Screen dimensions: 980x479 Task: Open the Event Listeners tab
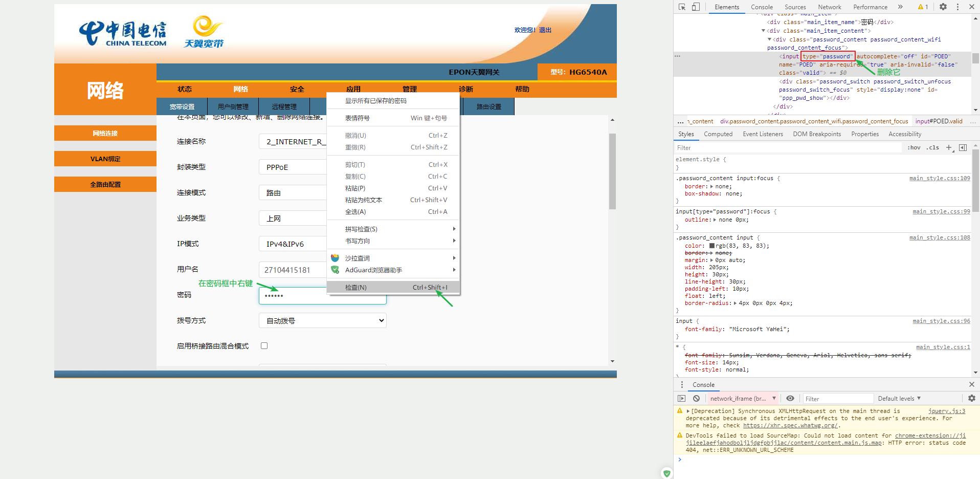[x=763, y=134]
